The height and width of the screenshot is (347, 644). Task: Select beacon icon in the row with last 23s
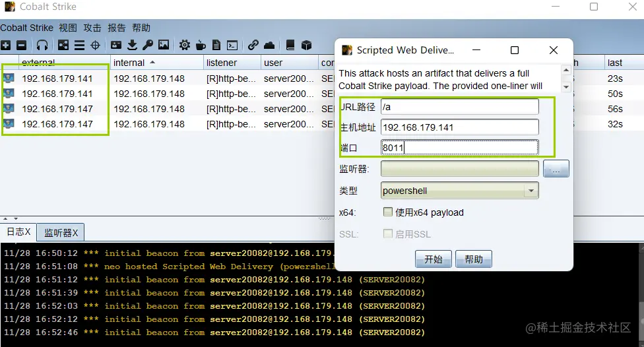coord(9,78)
